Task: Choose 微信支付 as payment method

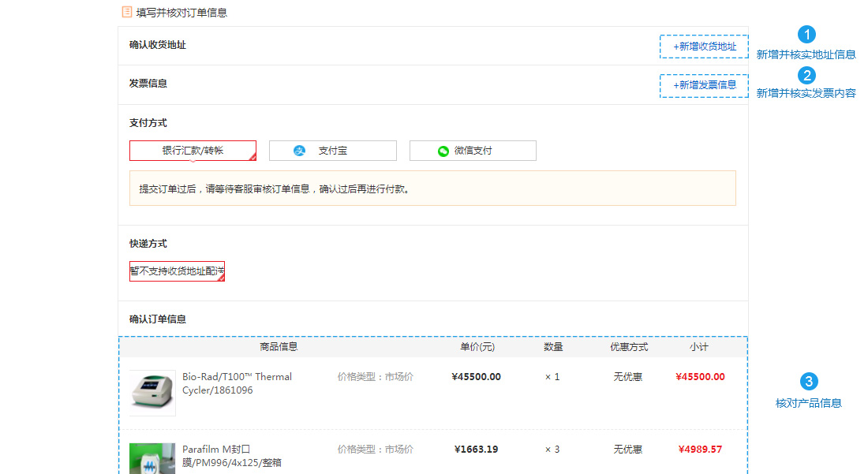Action: point(473,151)
